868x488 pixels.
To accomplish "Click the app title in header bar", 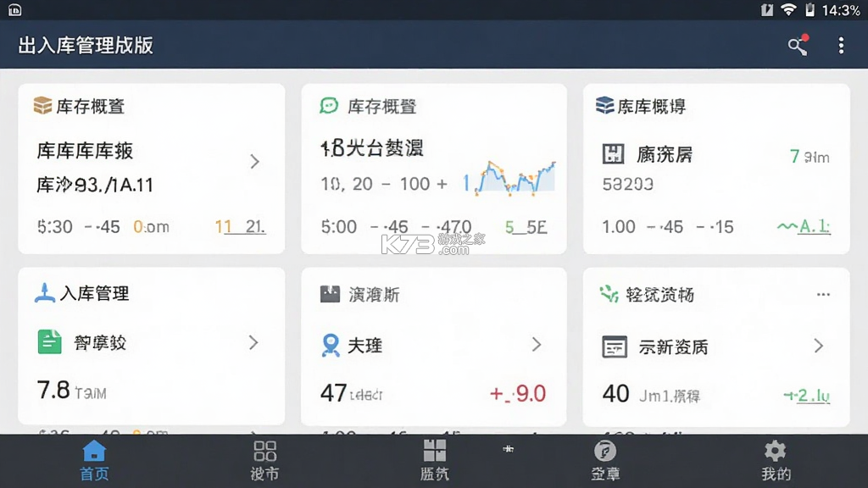I will click(86, 46).
